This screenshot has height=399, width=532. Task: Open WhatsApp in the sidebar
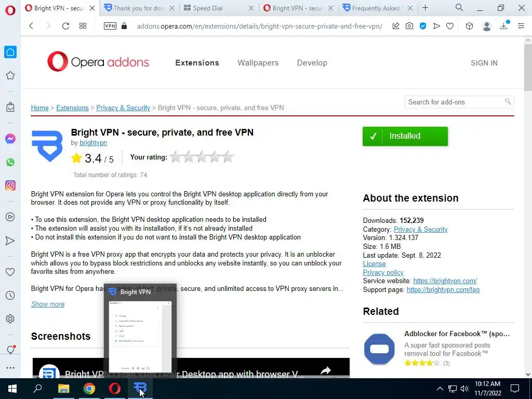click(x=10, y=162)
